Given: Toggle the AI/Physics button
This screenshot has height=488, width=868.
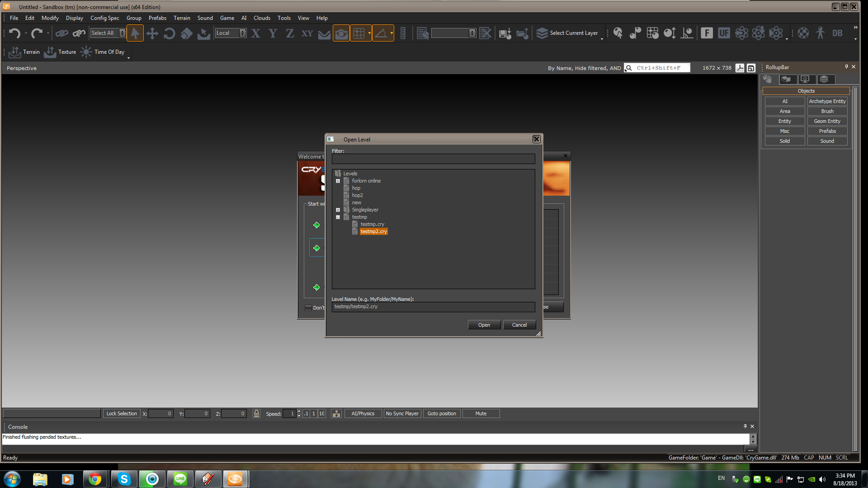Looking at the screenshot, I should click(363, 413).
